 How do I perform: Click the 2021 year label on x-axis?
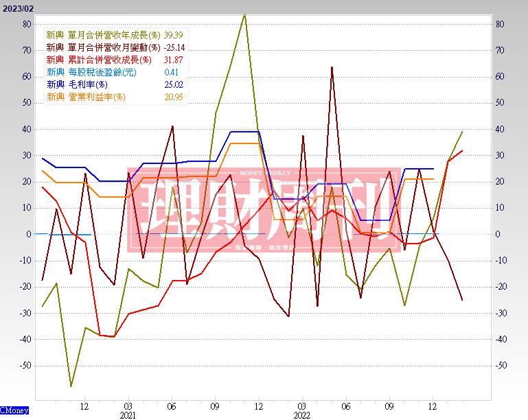(128, 415)
